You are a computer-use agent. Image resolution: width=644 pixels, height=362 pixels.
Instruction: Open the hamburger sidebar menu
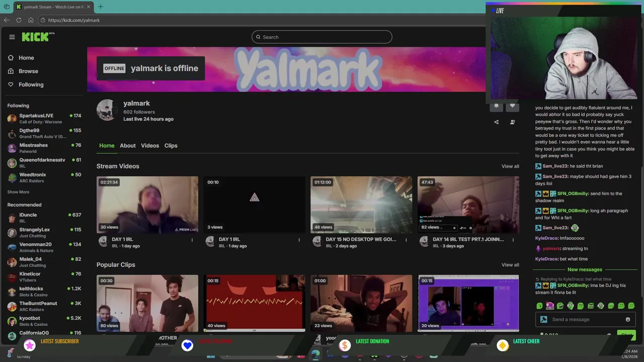12,37
